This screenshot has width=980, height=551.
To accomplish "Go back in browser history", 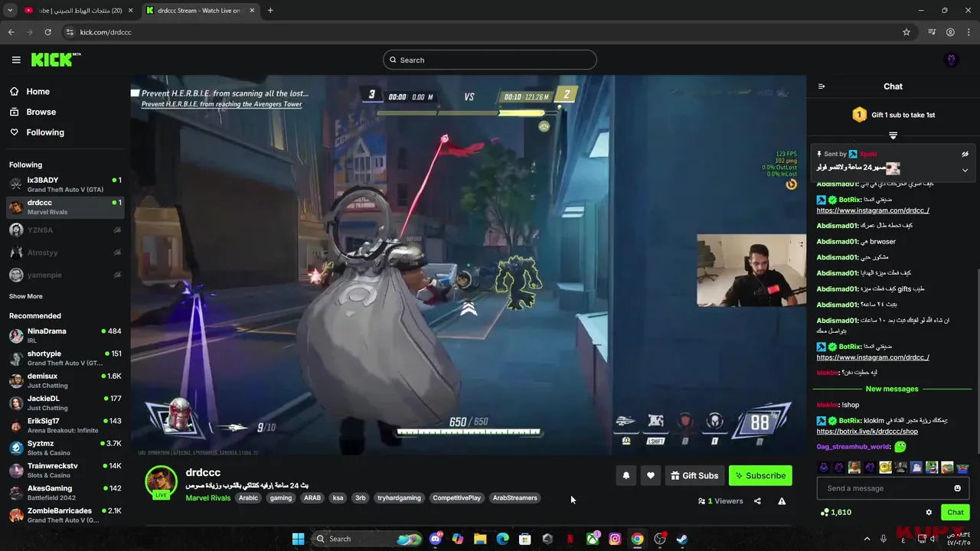I will coord(11,32).
